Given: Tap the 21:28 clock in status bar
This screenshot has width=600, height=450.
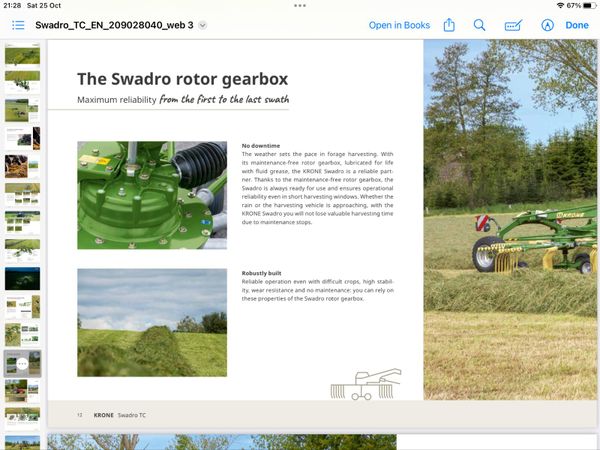Looking at the screenshot, I should (12, 5).
